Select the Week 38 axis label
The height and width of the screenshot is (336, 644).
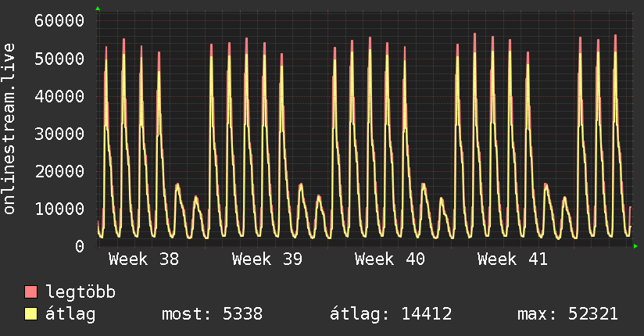[143, 259]
